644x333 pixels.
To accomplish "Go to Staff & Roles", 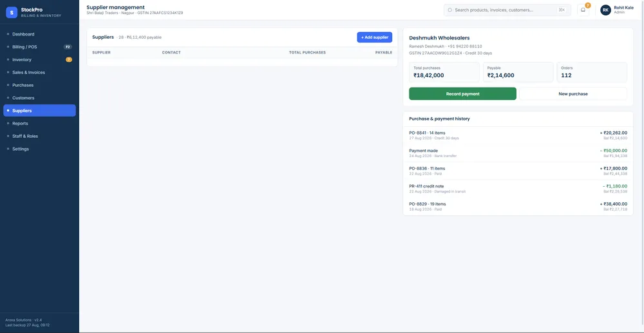I will click(39, 136).
